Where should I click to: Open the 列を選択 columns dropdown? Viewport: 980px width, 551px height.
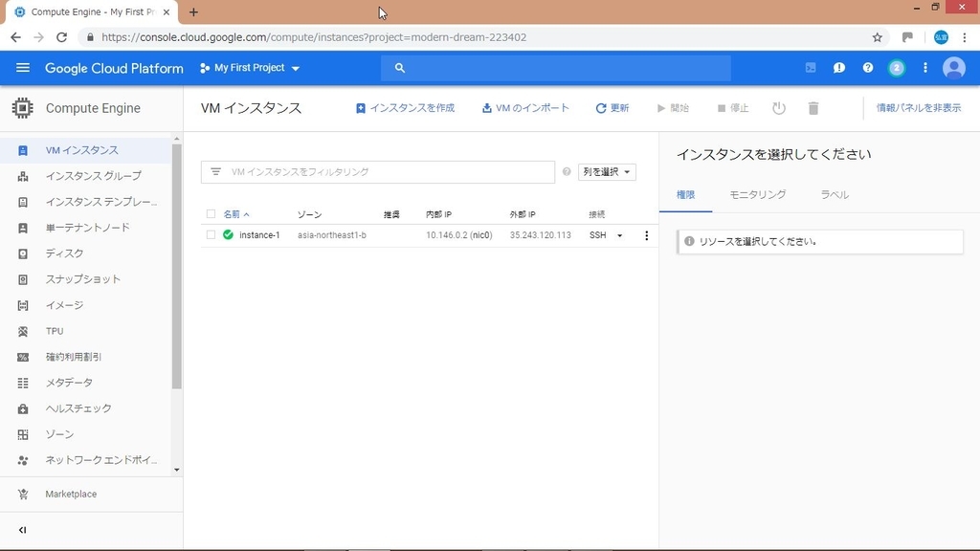click(608, 171)
